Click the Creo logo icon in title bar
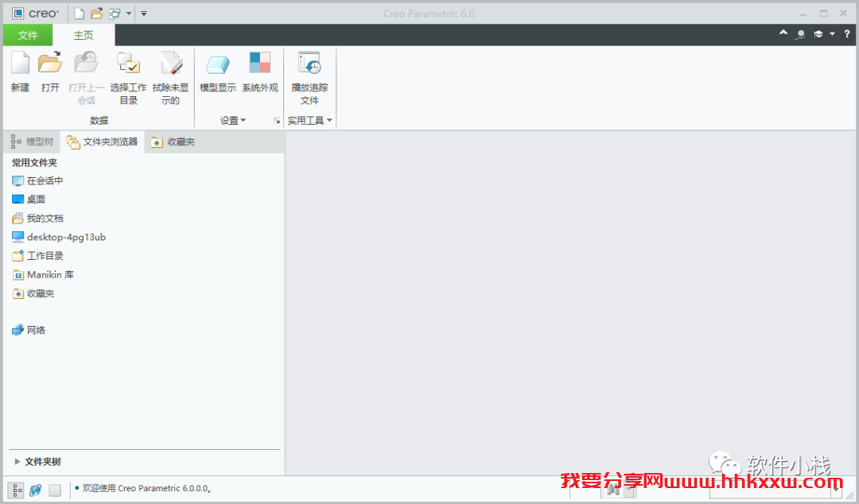The image size is (859, 504). pos(18,14)
